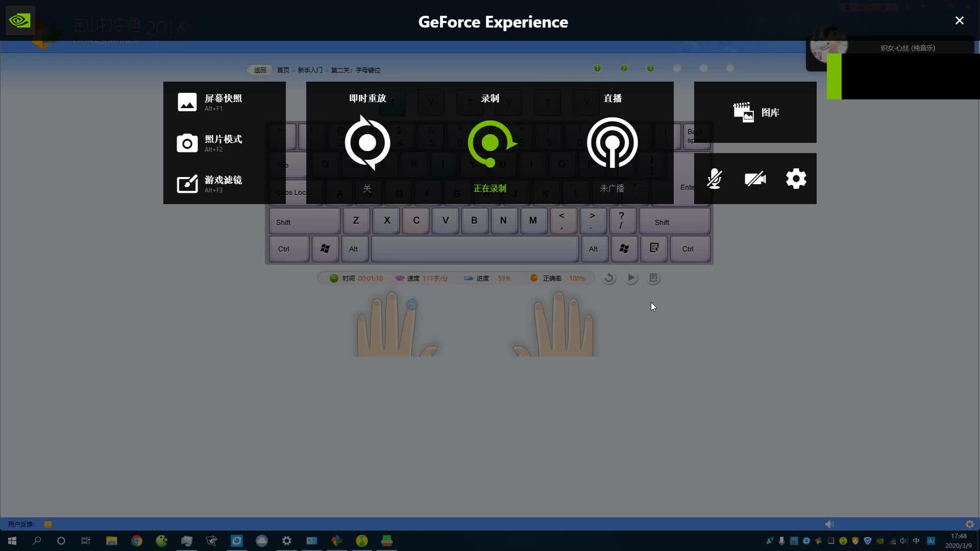Click the 即时重放 instant replay icon
This screenshot has width=980, height=551.
pos(367,143)
